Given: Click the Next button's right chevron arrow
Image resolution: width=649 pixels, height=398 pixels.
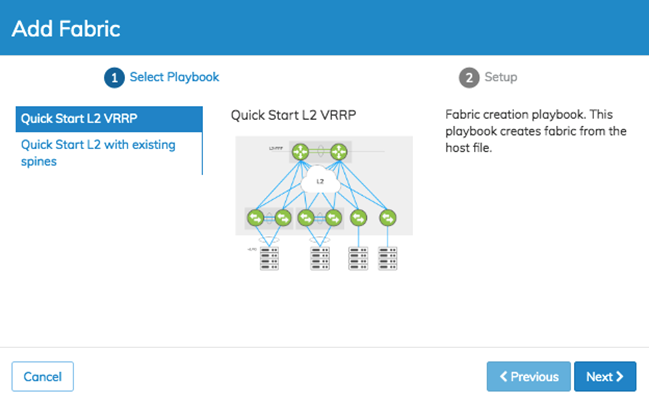Looking at the screenshot, I should (x=620, y=376).
